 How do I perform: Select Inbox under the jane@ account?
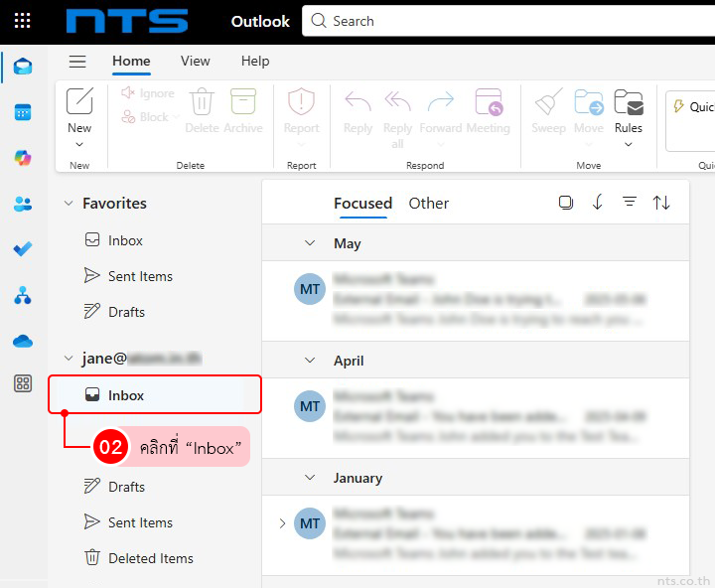click(x=155, y=395)
